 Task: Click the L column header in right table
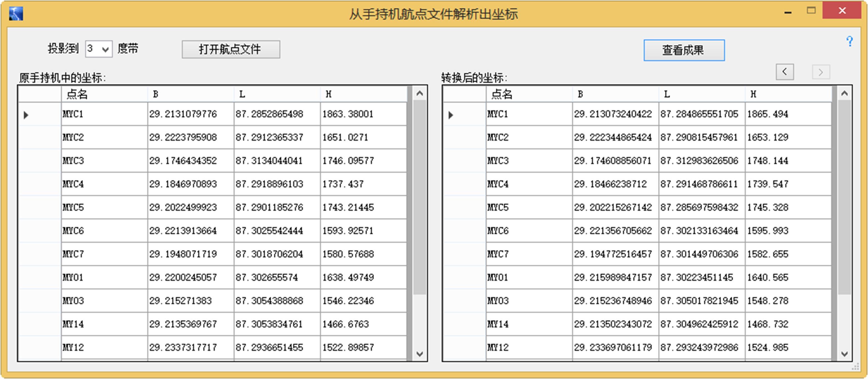pos(702,94)
